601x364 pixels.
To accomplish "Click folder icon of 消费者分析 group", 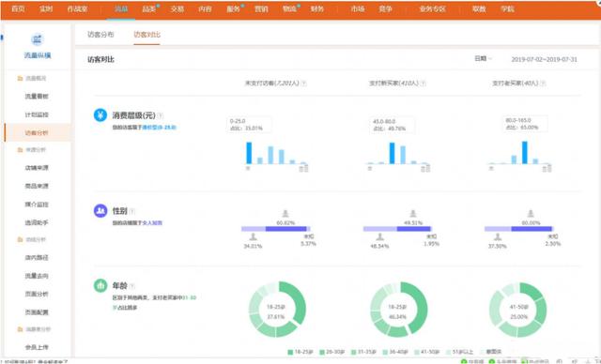I will click(20, 329).
